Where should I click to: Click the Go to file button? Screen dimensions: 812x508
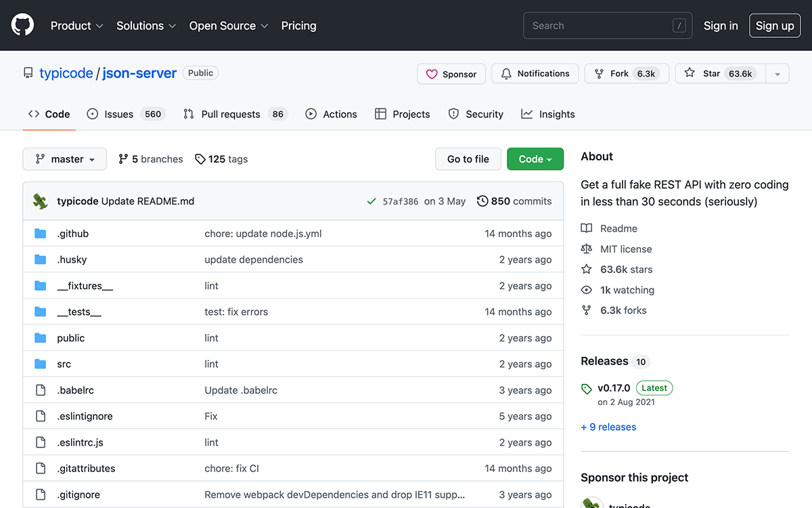click(468, 158)
